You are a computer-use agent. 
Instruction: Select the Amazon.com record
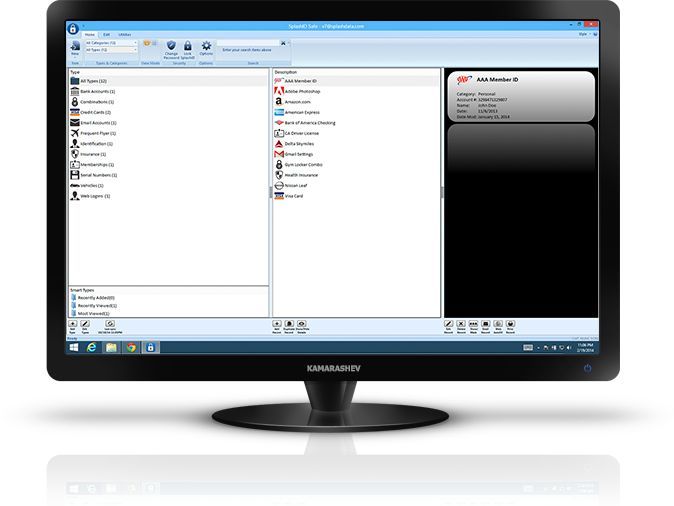click(x=298, y=101)
